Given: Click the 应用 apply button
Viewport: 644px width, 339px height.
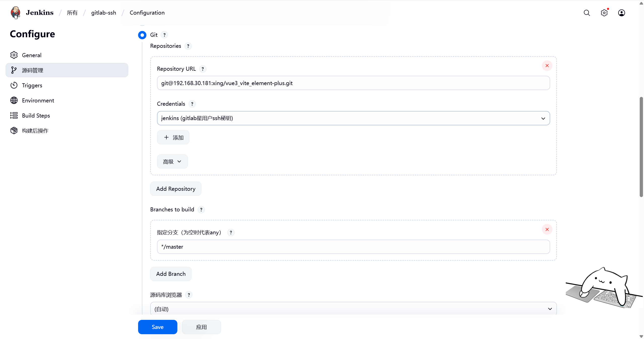Looking at the screenshot, I should point(202,327).
